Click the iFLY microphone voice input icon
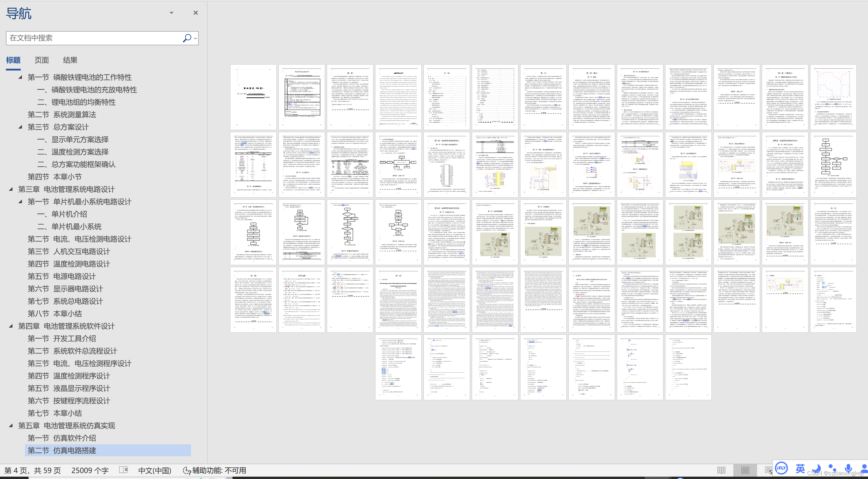This screenshot has width=868, height=479. [x=848, y=468]
